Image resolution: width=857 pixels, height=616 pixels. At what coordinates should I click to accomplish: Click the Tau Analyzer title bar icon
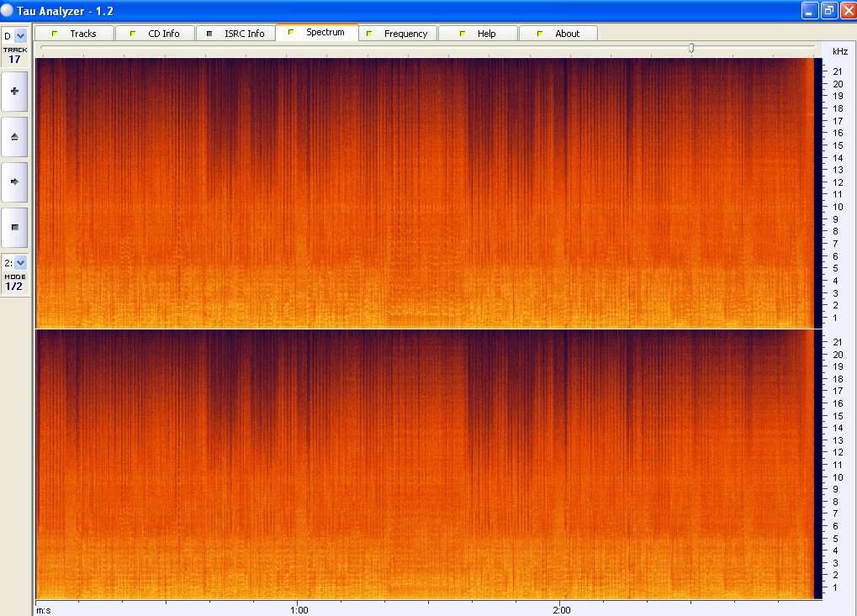pos(8,10)
